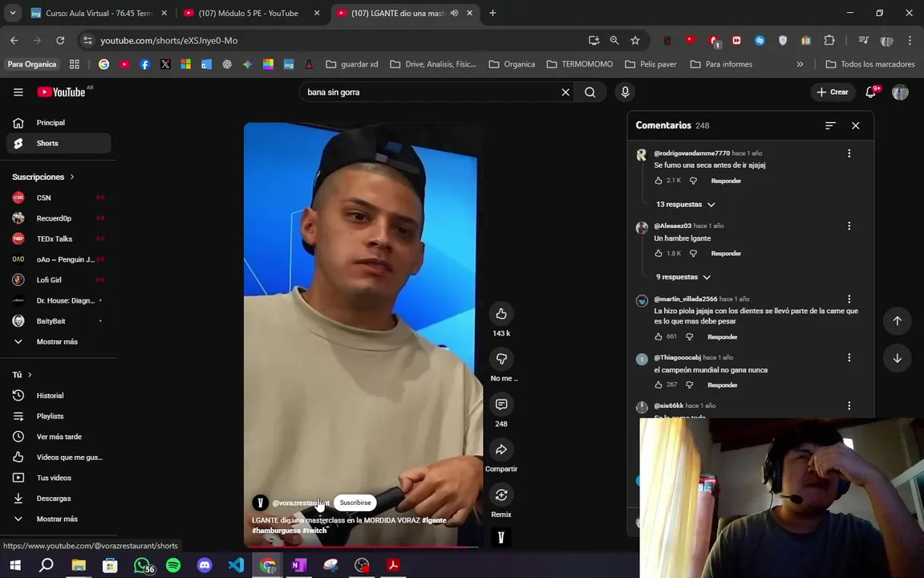
Task: Open the Remix option
Action: (500, 495)
